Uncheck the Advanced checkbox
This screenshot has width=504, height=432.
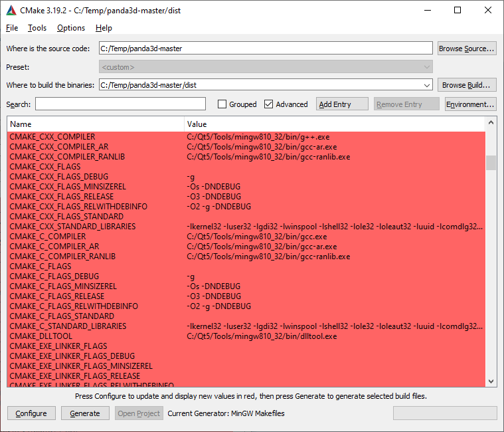tap(268, 104)
